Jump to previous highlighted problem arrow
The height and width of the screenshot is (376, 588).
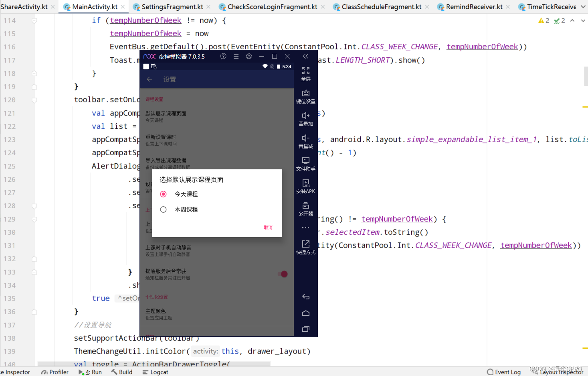[x=572, y=20]
